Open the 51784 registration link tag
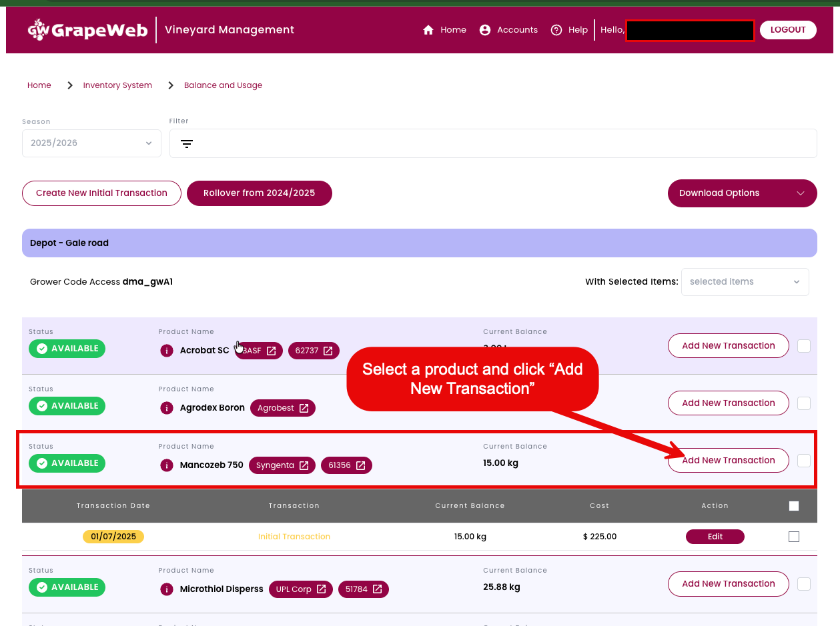 [363, 589]
